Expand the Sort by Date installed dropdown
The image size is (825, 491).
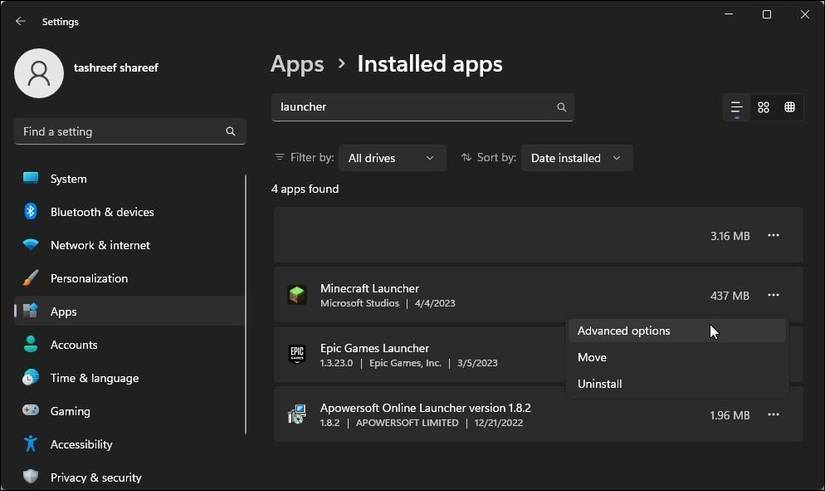[x=577, y=158]
